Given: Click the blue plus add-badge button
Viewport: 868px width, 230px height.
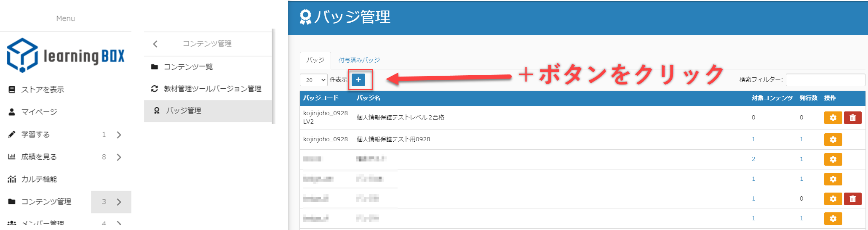Looking at the screenshot, I should click(x=358, y=80).
